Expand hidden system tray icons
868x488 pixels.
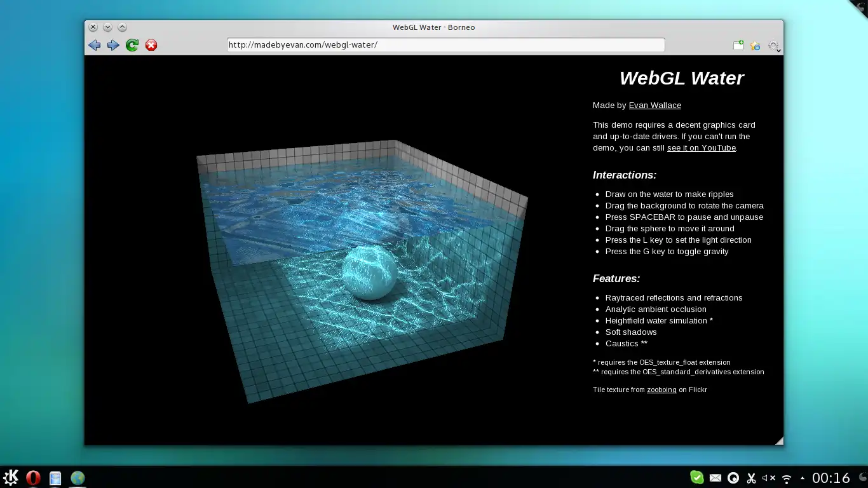coord(802,478)
